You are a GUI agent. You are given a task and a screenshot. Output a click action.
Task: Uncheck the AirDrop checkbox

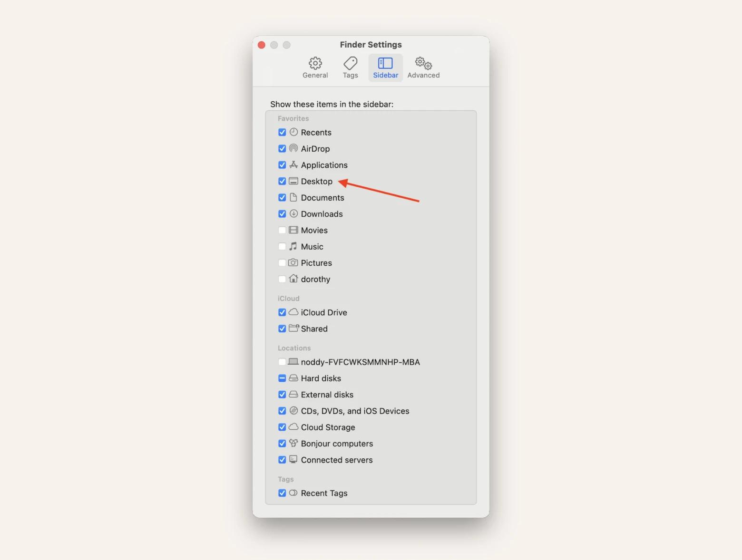(x=282, y=148)
